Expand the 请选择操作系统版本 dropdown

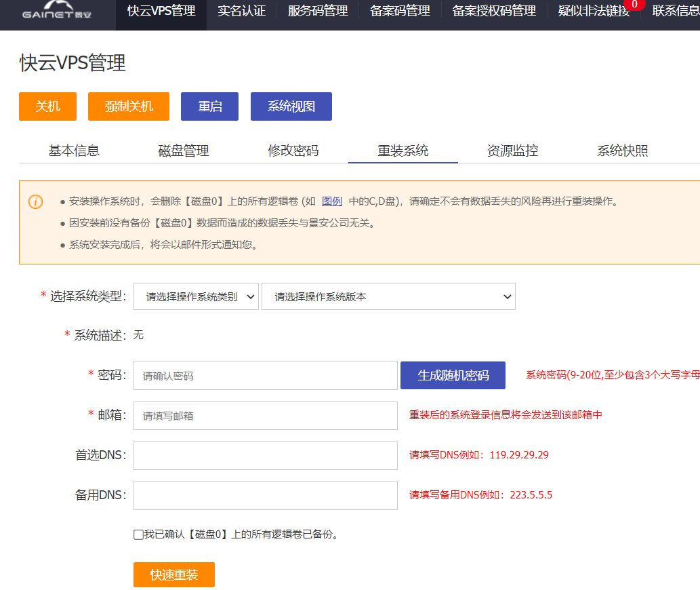(x=388, y=296)
